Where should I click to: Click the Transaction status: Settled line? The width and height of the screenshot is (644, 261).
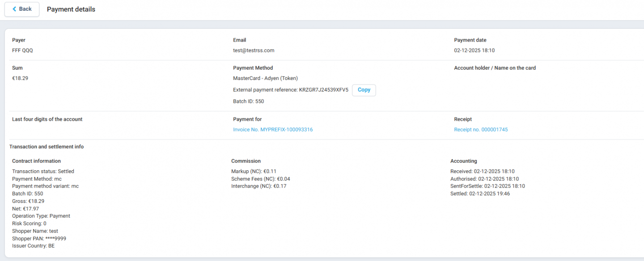tap(43, 171)
